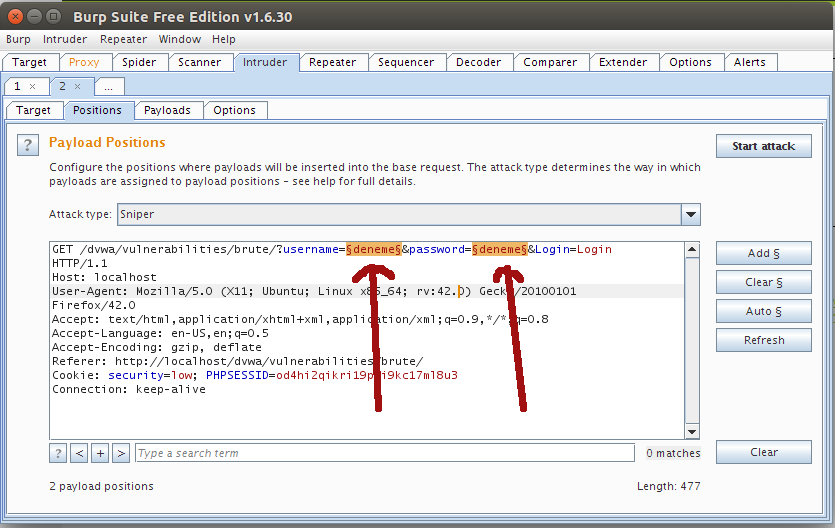Click the 0 matches label
The width and height of the screenshot is (835, 528).
point(673,453)
